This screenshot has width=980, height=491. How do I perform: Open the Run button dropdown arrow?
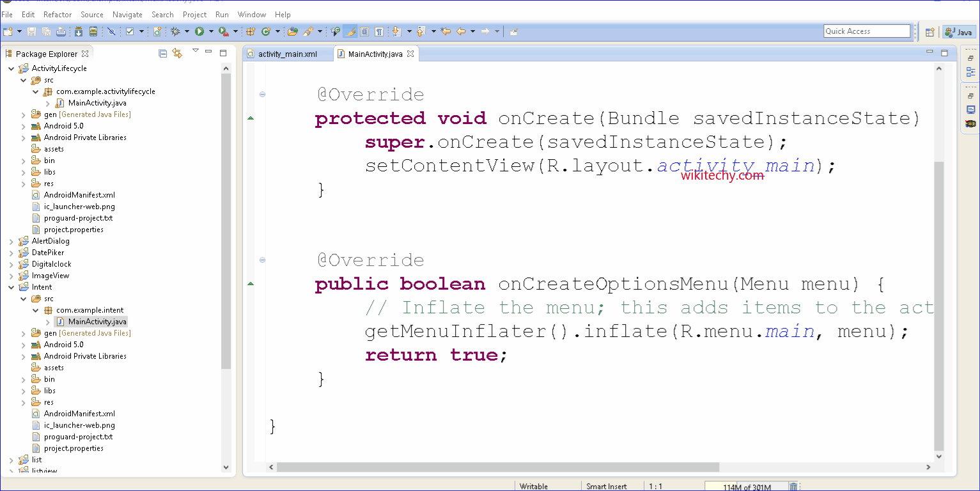pos(211,31)
